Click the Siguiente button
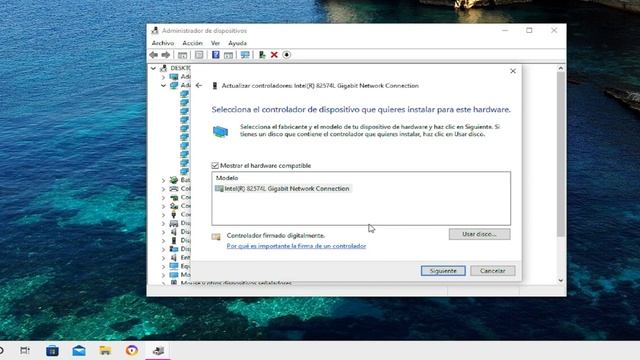 [443, 271]
